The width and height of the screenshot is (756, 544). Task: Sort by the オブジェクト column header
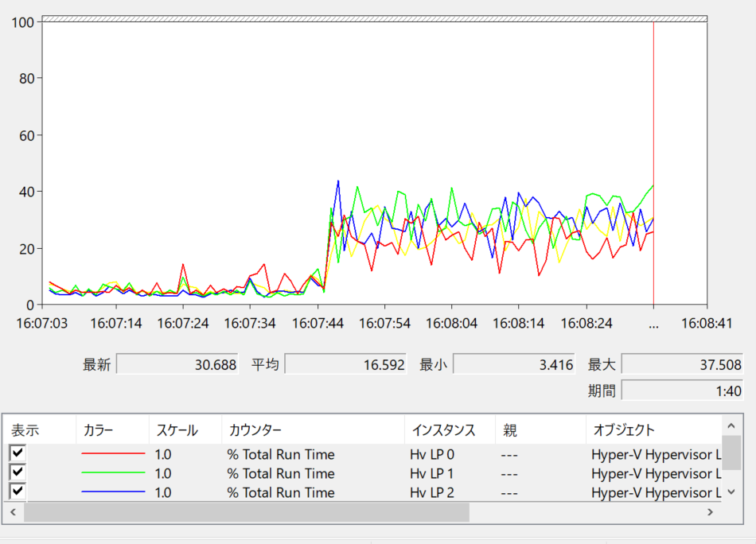point(654,429)
